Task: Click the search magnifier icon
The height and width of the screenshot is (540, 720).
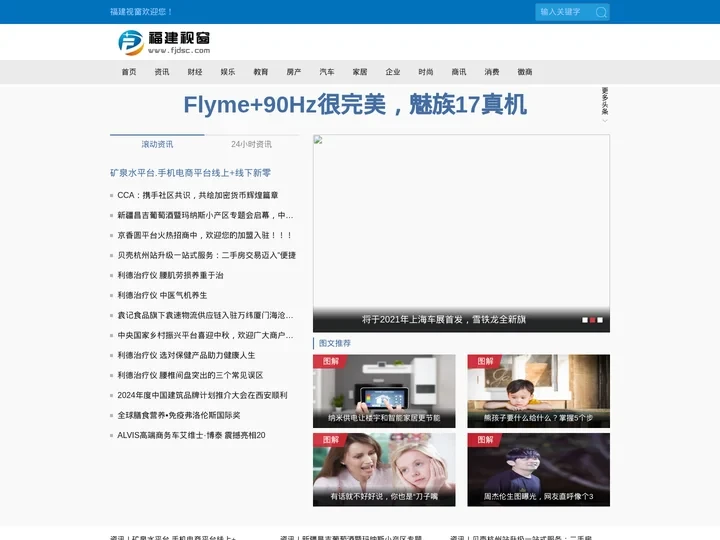Action: coord(601,12)
